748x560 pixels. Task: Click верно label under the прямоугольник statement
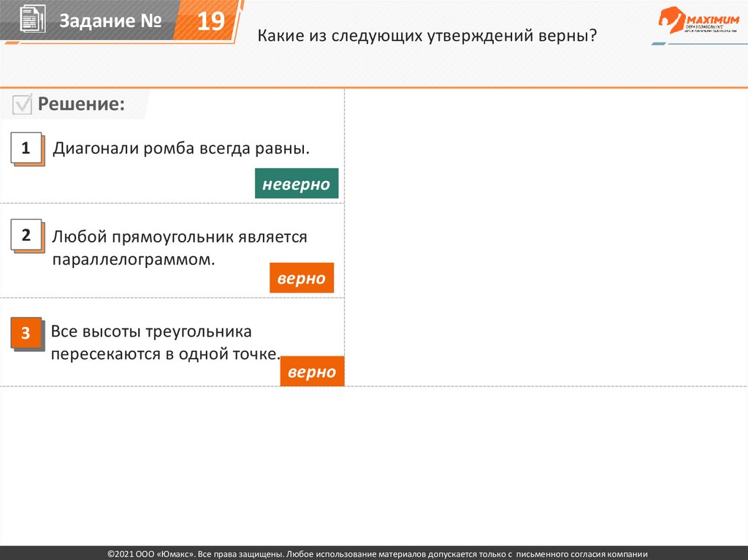(x=302, y=277)
